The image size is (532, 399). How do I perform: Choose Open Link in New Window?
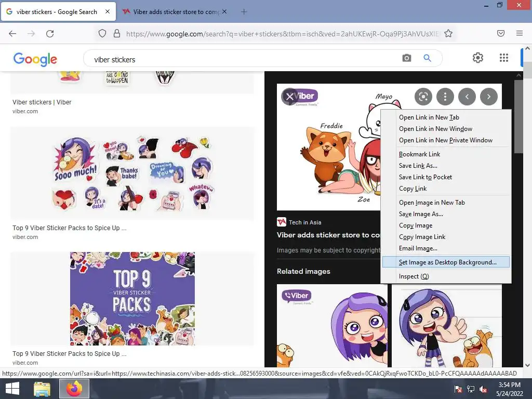446,129
